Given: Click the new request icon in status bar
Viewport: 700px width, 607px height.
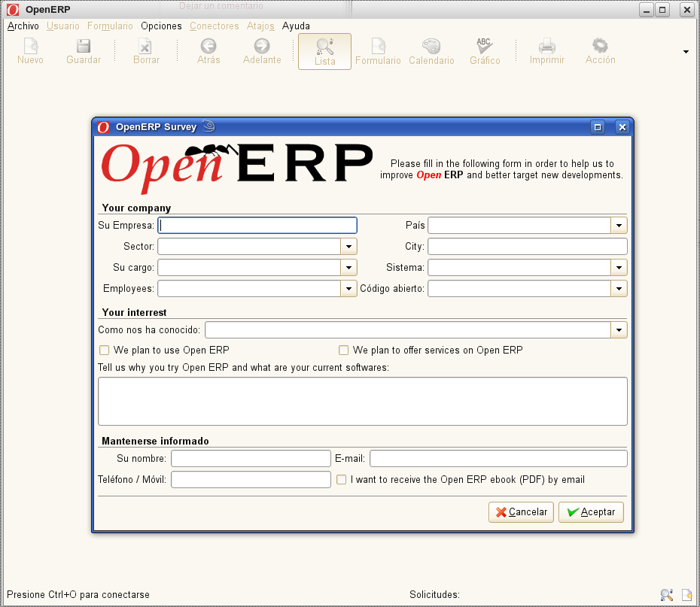Looking at the screenshot, I should pos(686,595).
